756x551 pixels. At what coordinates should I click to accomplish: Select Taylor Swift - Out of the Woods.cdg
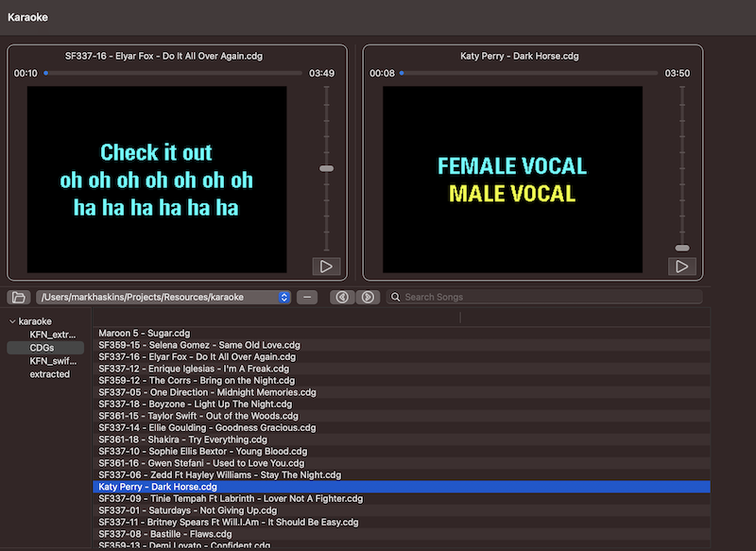(x=401, y=416)
